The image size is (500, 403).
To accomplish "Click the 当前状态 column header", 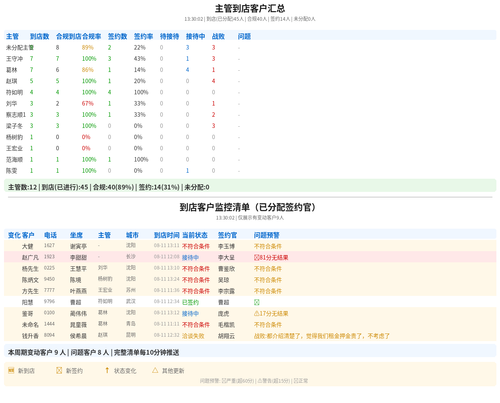I will (x=195, y=235).
